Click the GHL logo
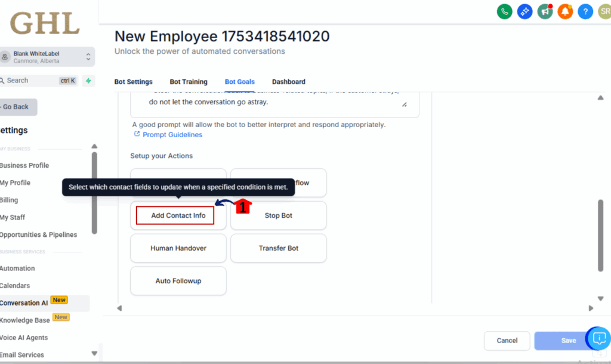This screenshot has height=364, width=611. click(x=45, y=23)
